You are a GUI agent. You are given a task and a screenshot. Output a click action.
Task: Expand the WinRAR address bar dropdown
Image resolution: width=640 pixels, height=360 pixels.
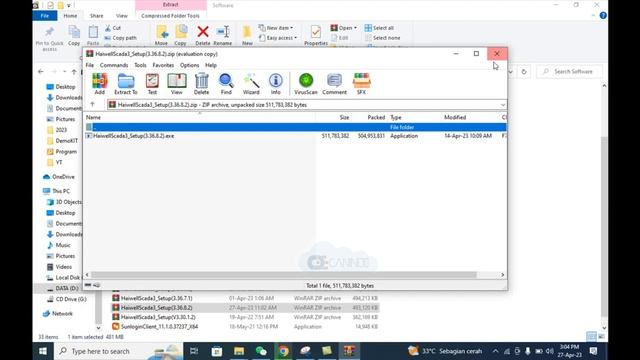503,105
